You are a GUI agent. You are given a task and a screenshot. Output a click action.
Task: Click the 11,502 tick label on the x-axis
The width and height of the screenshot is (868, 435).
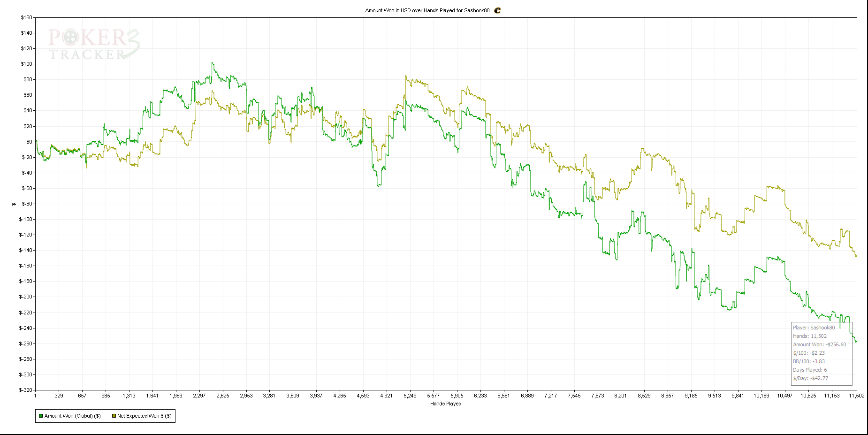(856, 396)
